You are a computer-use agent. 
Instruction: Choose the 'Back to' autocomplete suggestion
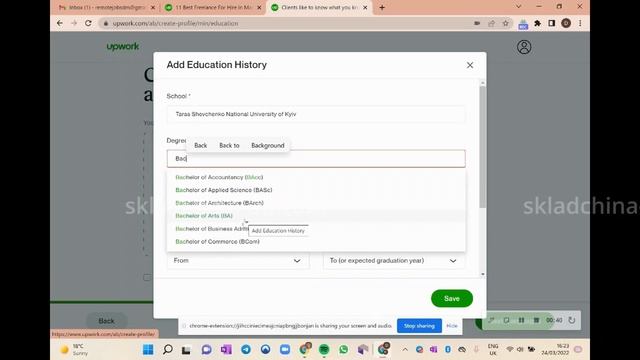click(x=229, y=145)
